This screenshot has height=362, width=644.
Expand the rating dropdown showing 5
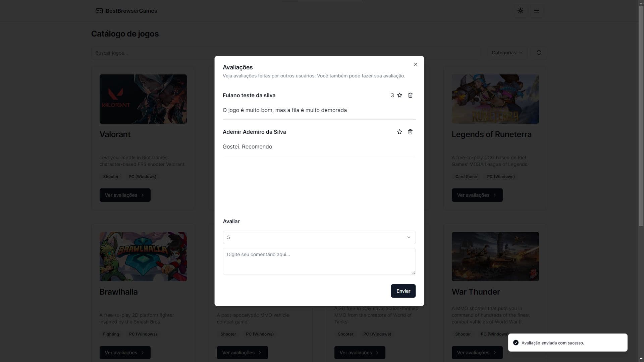tap(319, 237)
